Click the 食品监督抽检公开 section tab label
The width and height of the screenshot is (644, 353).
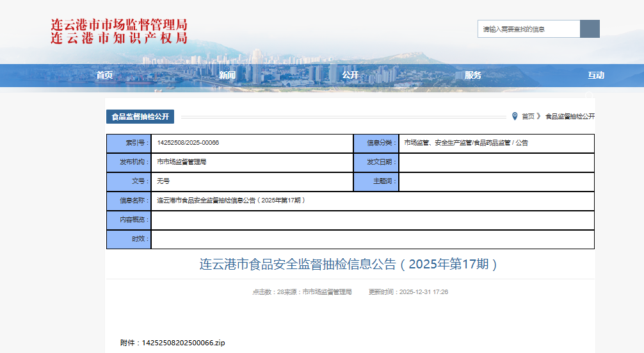140,117
